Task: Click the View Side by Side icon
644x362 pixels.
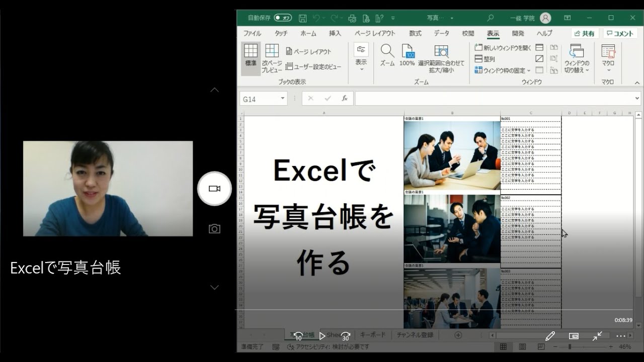Action: [x=554, y=47]
